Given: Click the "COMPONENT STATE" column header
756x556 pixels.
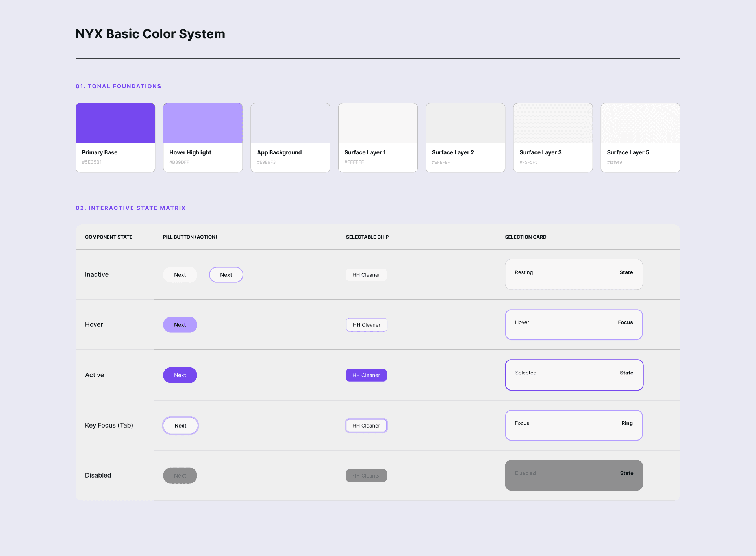Looking at the screenshot, I should click(109, 237).
